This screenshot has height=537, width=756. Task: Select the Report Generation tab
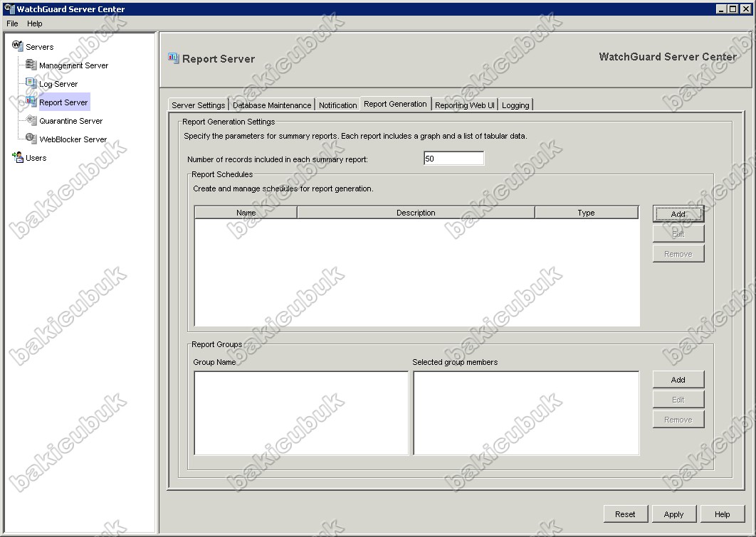pyautogui.click(x=395, y=104)
